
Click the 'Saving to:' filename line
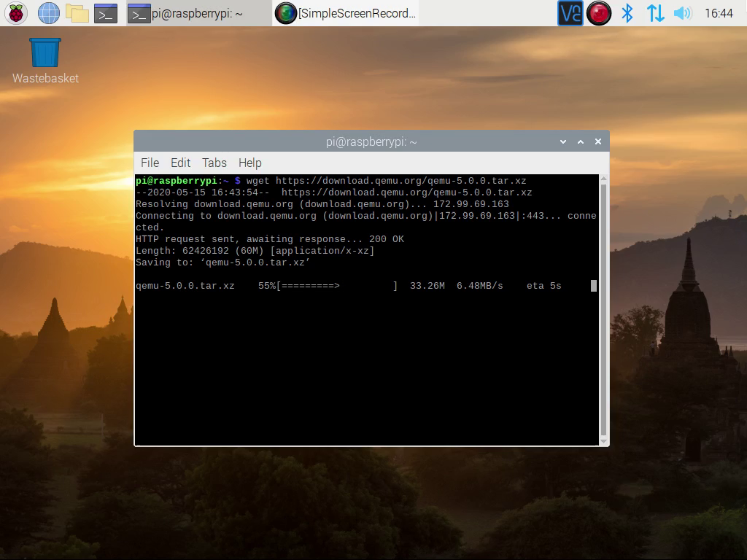222,262
